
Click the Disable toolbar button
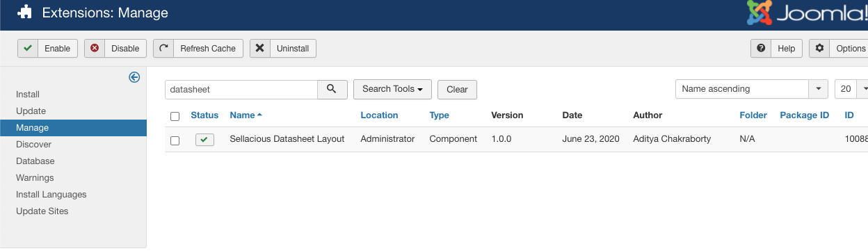click(x=115, y=49)
